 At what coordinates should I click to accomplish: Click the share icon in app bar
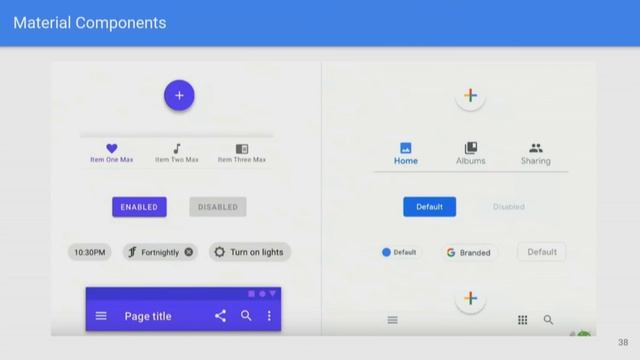point(220,316)
